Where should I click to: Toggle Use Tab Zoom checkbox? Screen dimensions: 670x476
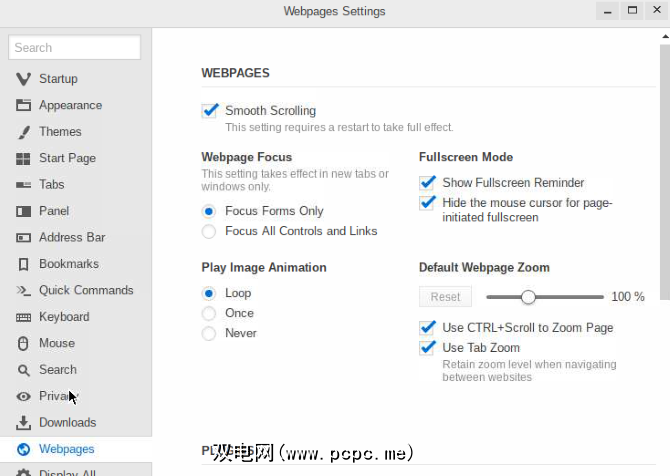pos(428,348)
